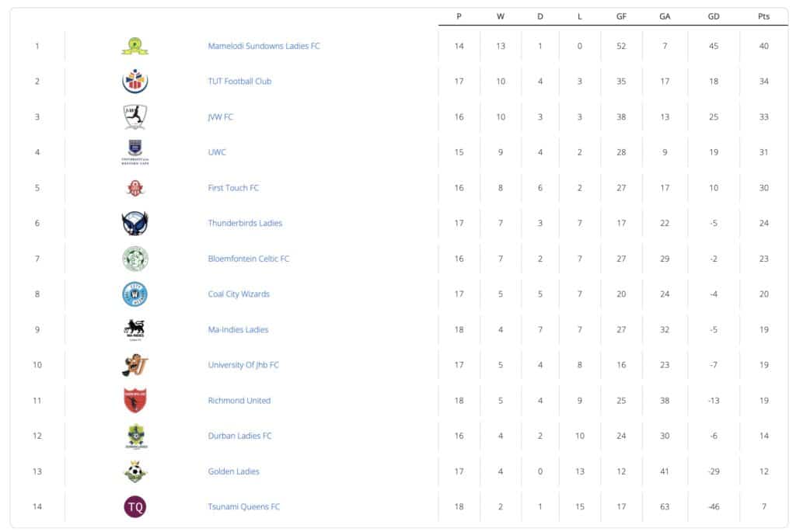Open the Golden Ladies team link
The width and height of the screenshot is (796, 532).
pos(233,471)
